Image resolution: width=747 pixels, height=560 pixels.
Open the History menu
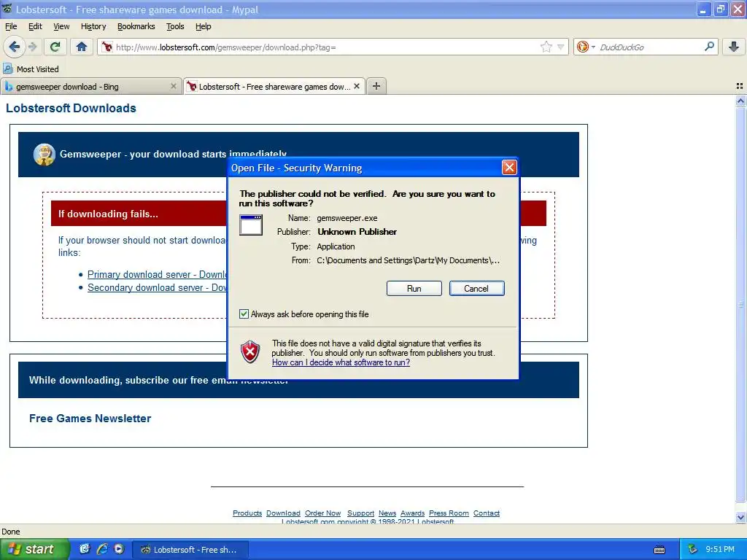[x=93, y=26]
